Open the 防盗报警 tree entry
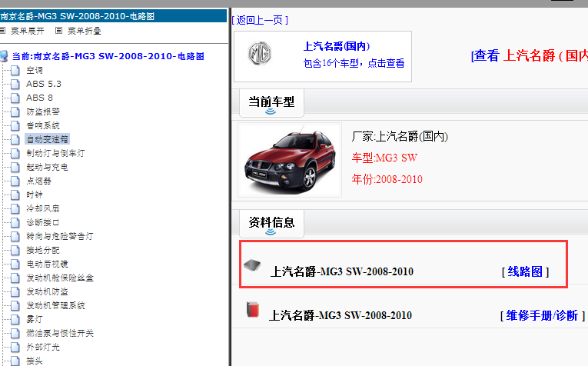The image size is (588, 366). [43, 111]
